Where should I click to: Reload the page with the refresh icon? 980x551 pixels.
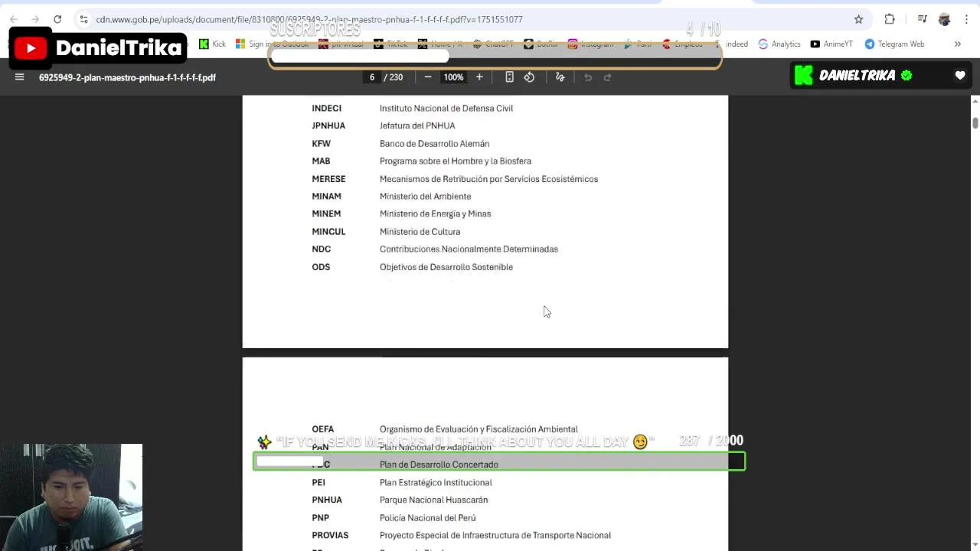coord(57,19)
